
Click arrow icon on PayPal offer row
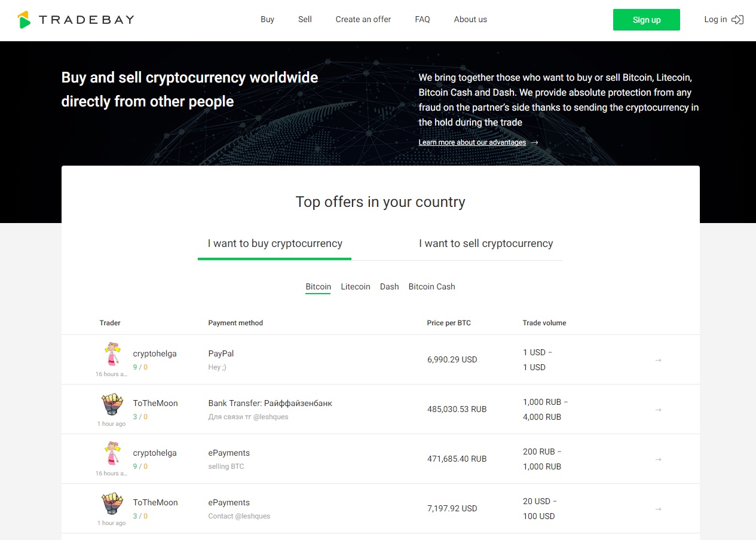click(x=658, y=360)
